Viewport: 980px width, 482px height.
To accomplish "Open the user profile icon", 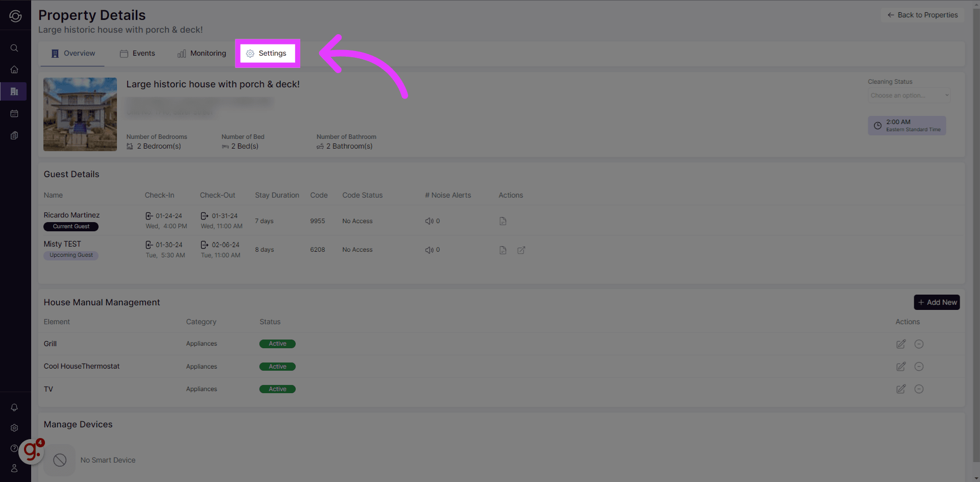I will (x=14, y=468).
